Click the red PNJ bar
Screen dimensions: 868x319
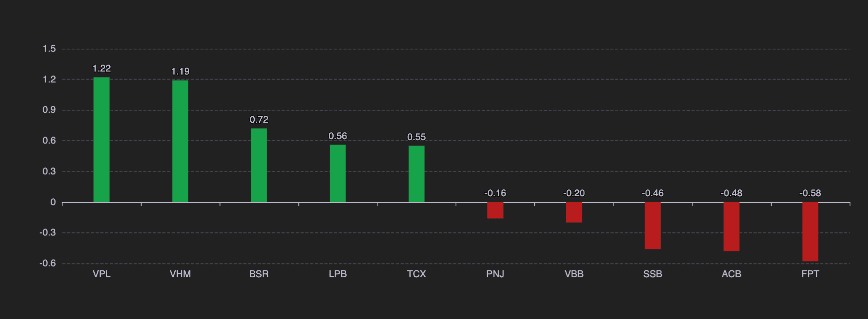click(495, 211)
